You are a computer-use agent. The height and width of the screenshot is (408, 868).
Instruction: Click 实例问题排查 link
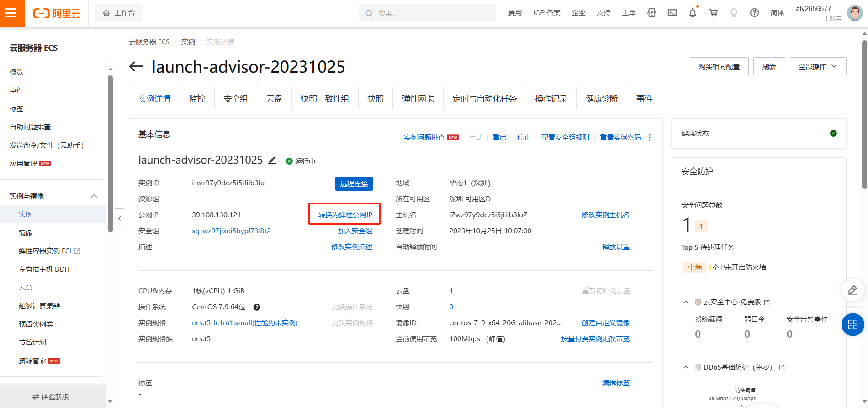pos(424,137)
